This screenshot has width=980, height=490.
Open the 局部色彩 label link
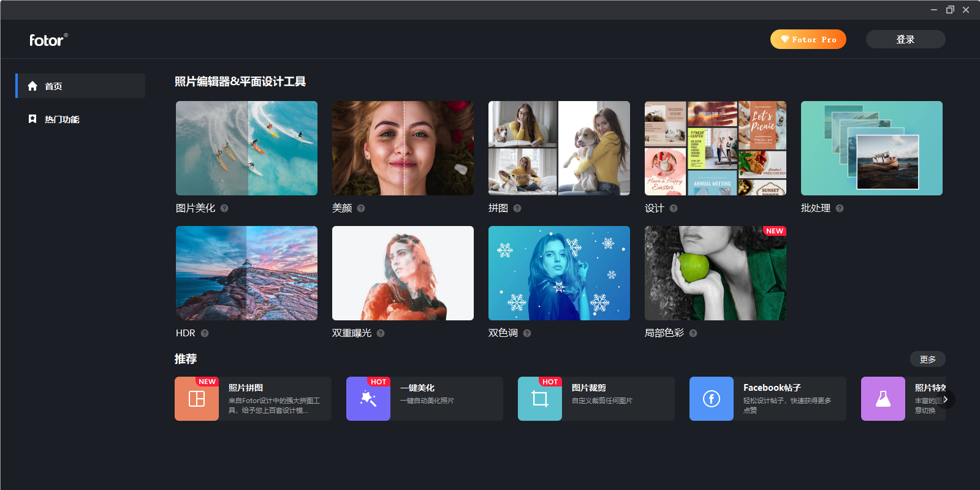(664, 333)
